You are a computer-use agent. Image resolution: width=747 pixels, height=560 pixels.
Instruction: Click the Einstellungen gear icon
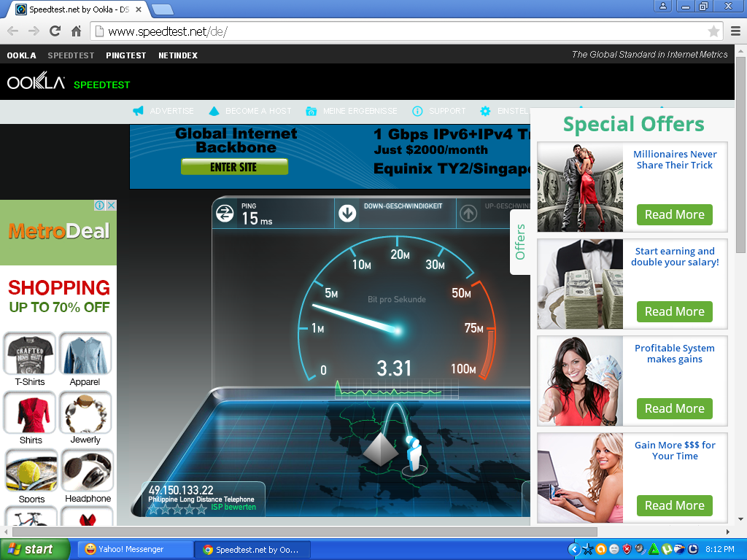(x=485, y=111)
